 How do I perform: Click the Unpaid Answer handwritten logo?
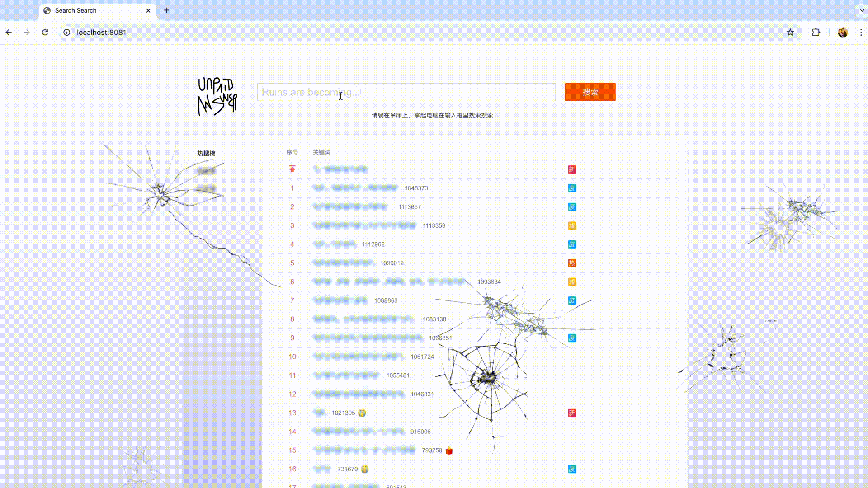(217, 97)
